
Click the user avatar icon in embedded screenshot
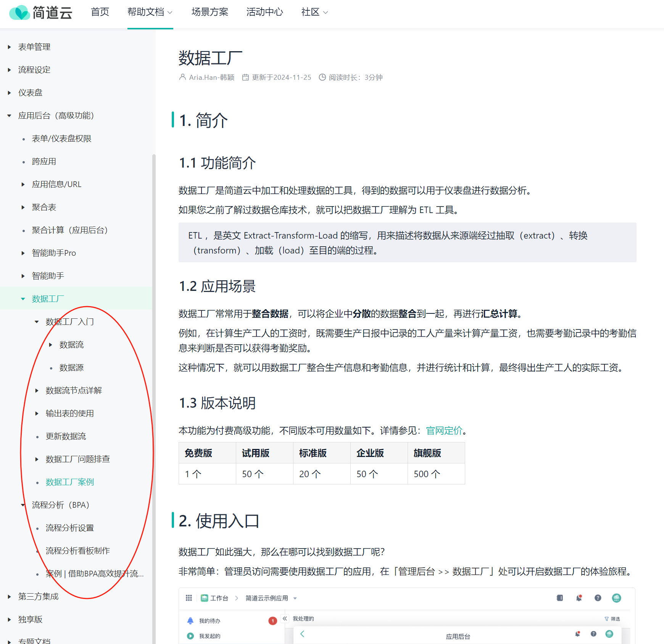point(616,598)
